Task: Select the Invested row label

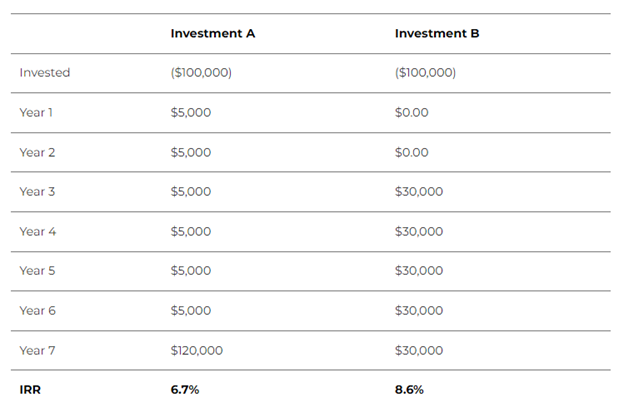Action: pyautogui.click(x=45, y=73)
